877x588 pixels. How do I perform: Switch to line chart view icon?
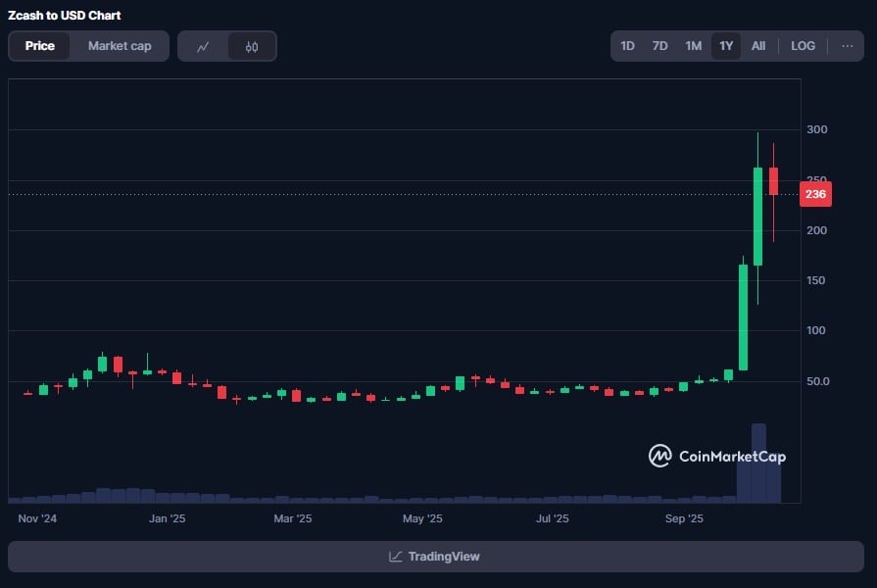(x=203, y=46)
